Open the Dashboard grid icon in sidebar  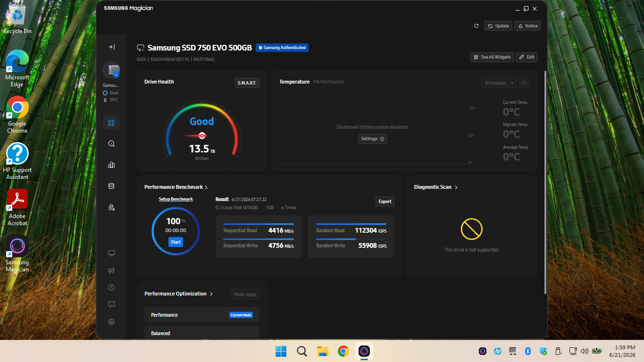click(x=111, y=123)
